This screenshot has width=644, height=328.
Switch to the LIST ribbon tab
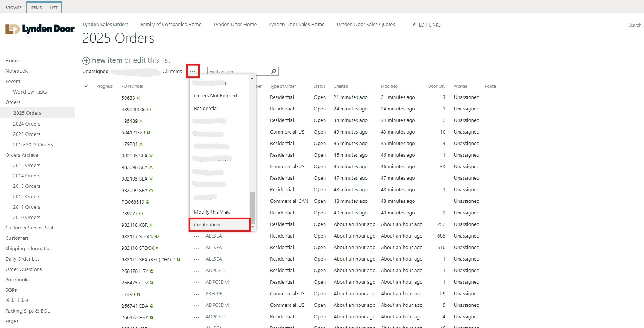pos(54,8)
